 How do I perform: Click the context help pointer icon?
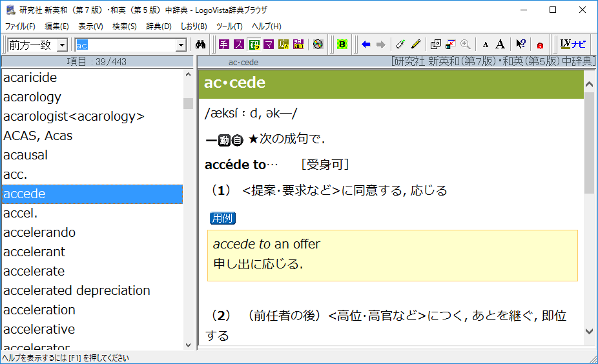coord(521,45)
